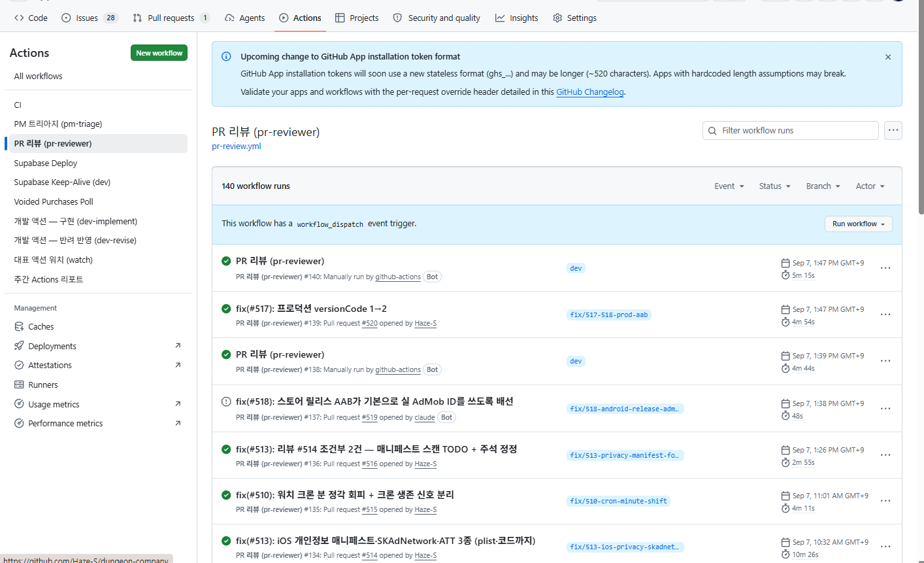Click external link arrow beside Attestations
Viewport: 924px width, 563px height.
click(x=178, y=365)
